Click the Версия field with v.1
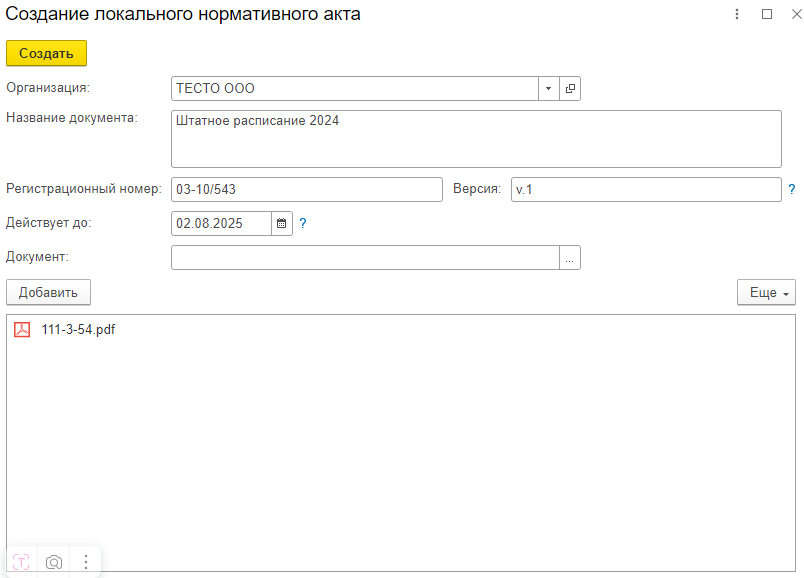This screenshot has height=578, width=804. 646,189
